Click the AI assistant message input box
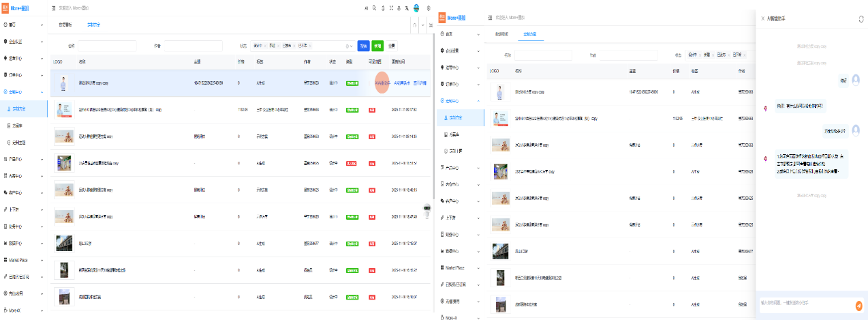The height and width of the screenshot is (320, 868). 804,303
